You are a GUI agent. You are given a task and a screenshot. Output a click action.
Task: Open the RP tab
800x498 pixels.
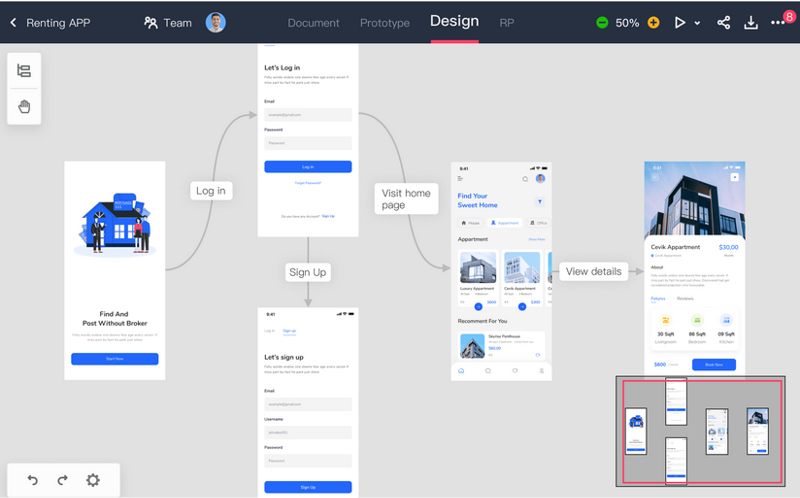coord(507,23)
